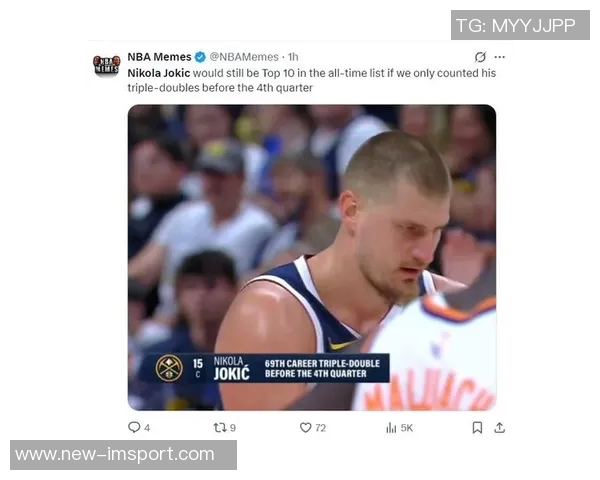Image resolution: width=600 pixels, height=480 pixels.
Task: Click the Nuggets logo in the graphic
Action: pos(169,368)
